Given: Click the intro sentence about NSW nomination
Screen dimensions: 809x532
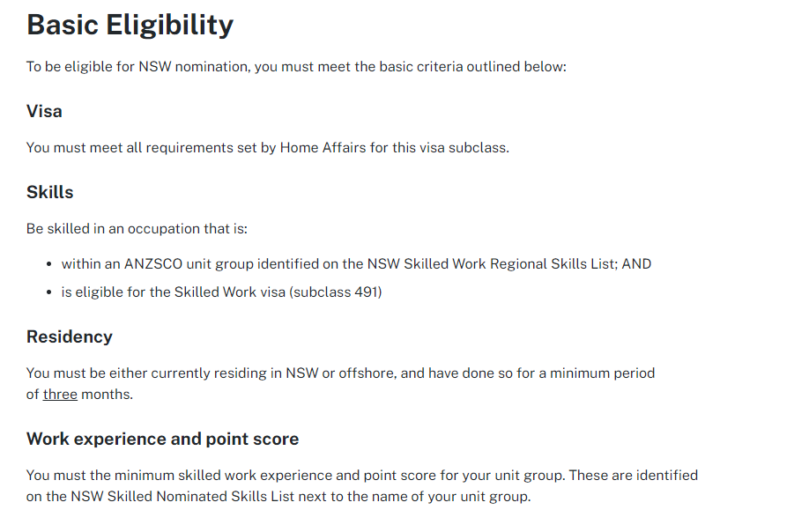Looking at the screenshot, I should [x=296, y=67].
